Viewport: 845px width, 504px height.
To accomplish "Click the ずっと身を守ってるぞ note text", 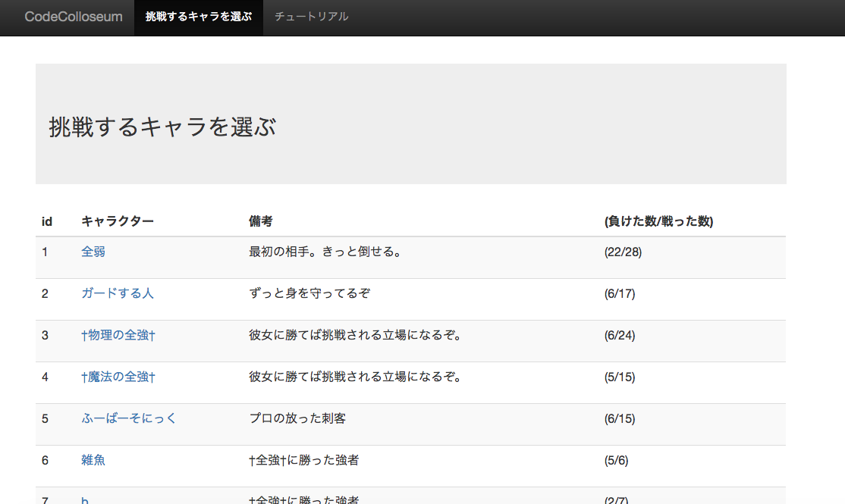I will [x=309, y=293].
